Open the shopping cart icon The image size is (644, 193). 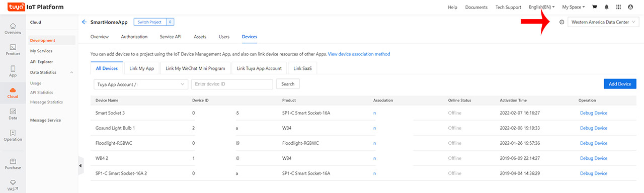coord(595,7)
